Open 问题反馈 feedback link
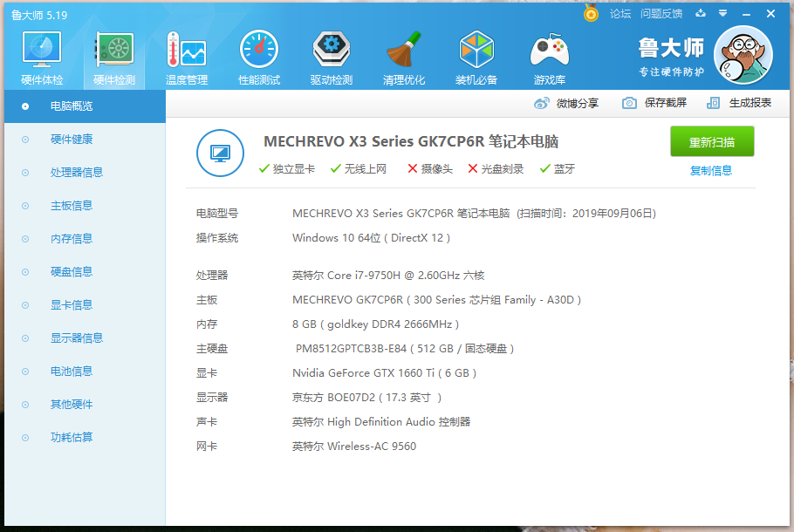794x532 pixels. point(661,14)
